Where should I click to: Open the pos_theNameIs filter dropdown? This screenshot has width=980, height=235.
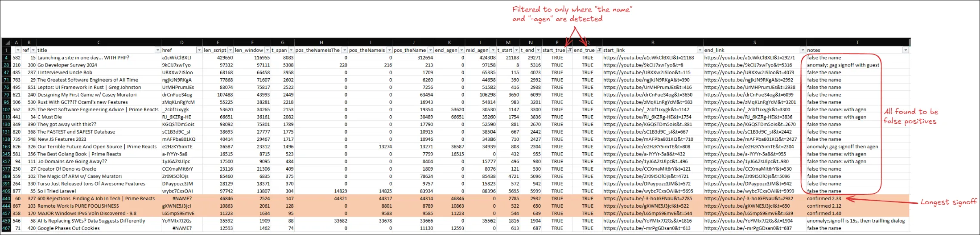pos(390,50)
